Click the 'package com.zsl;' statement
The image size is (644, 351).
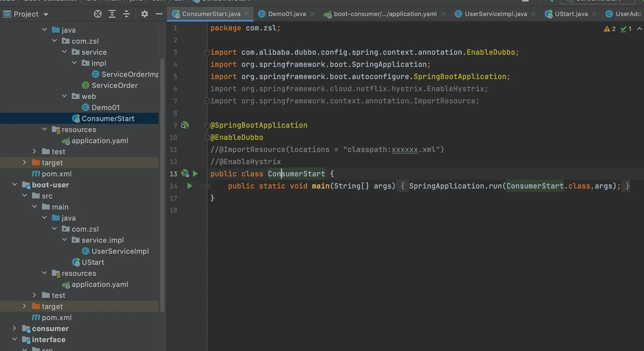point(245,28)
